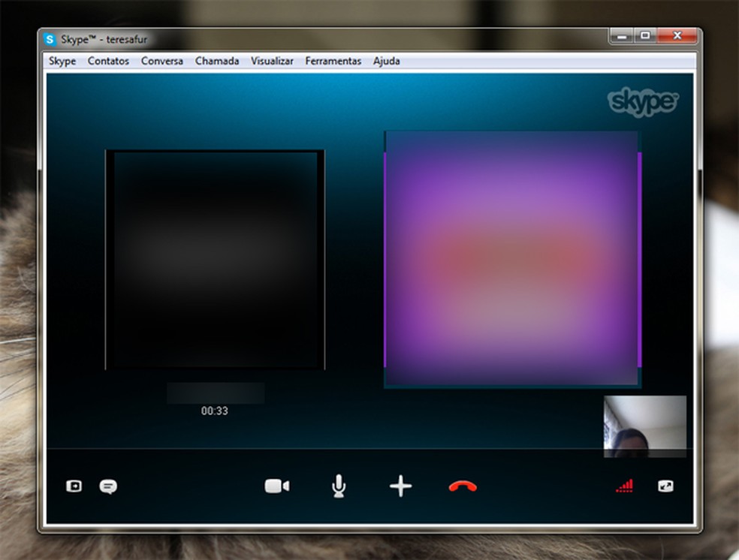Toggle the video camera button

tap(277, 486)
